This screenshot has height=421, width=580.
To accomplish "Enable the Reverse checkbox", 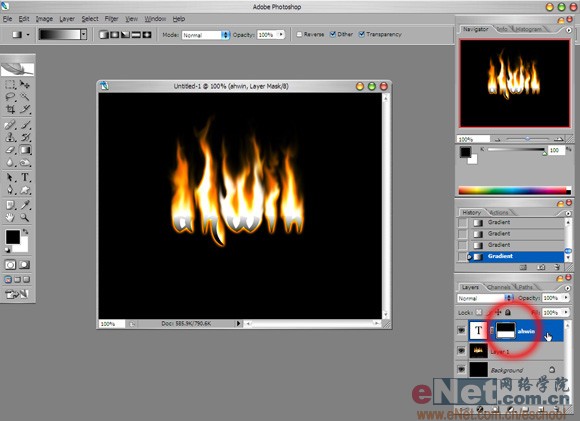I will pos(299,34).
